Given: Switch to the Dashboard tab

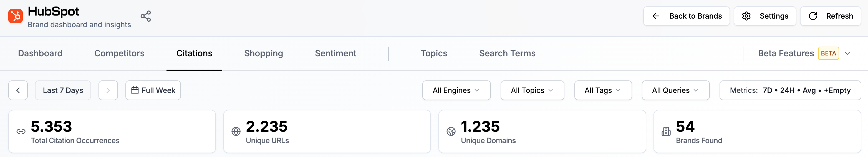Looking at the screenshot, I should click(x=40, y=53).
